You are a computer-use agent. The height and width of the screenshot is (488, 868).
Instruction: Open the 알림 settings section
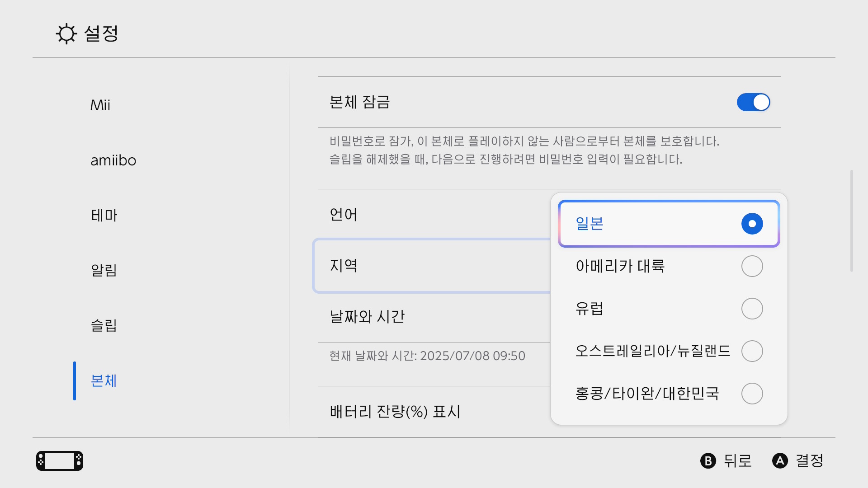(x=104, y=271)
